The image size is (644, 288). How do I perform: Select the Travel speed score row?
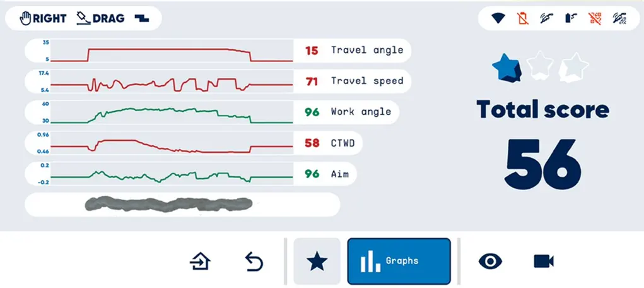pos(352,81)
